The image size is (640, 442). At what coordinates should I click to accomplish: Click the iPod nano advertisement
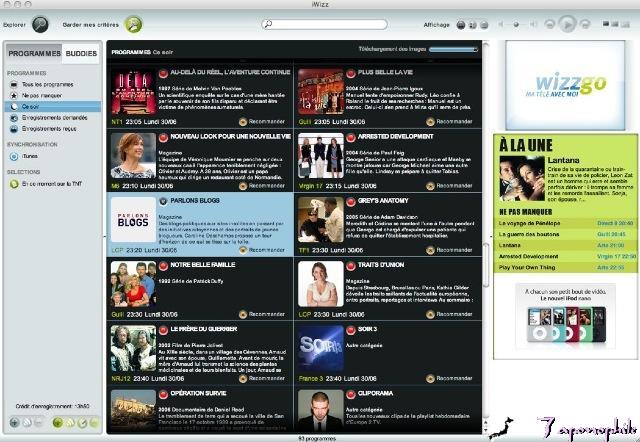[x=565, y=316]
